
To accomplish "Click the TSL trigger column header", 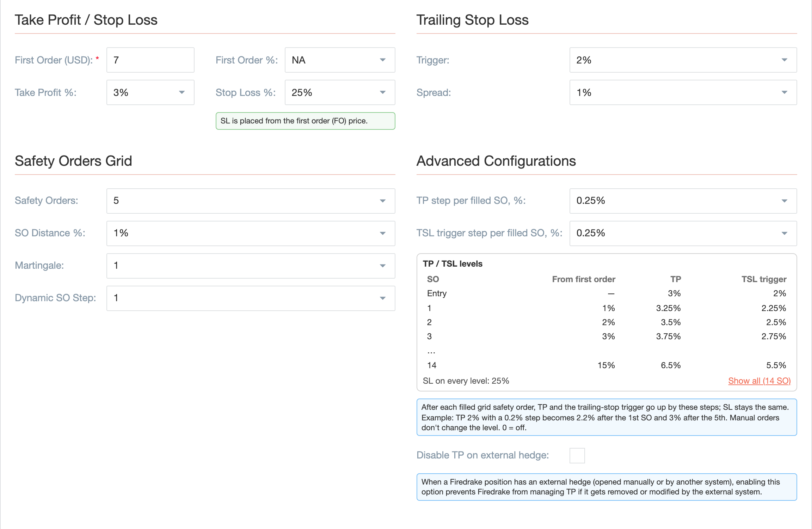I will coord(764,279).
